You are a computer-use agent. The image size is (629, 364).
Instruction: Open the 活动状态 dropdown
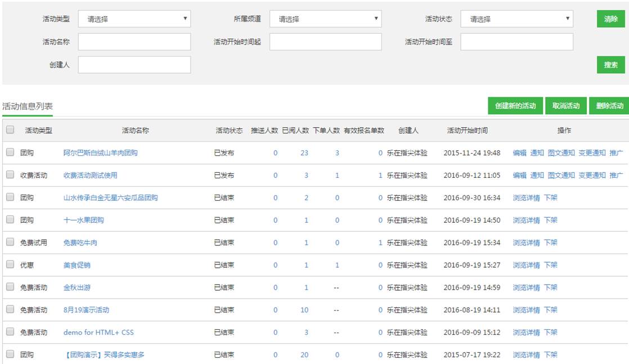pos(516,19)
